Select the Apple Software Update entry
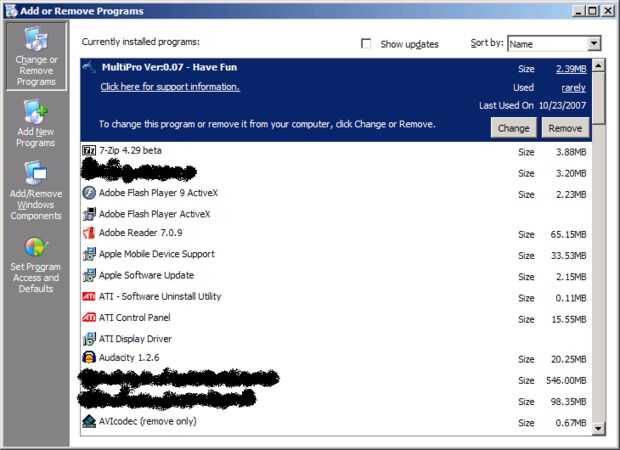The height and width of the screenshot is (450, 620). click(x=336, y=276)
